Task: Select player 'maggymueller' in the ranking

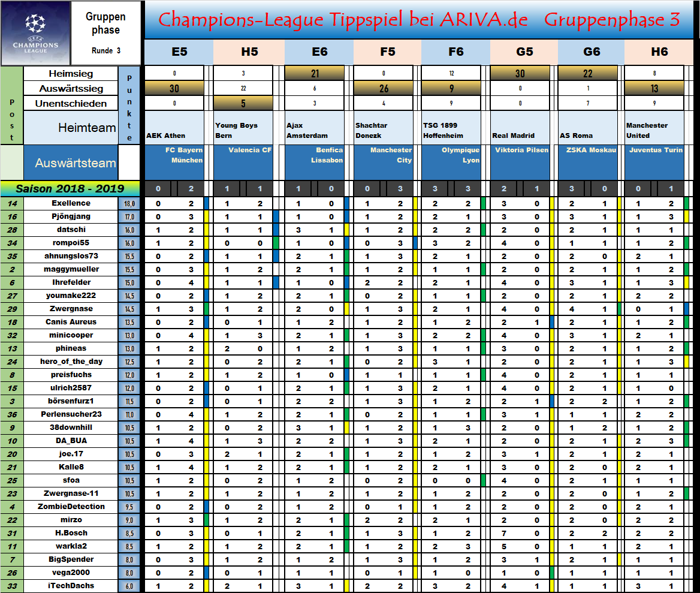Action: pyautogui.click(x=71, y=269)
